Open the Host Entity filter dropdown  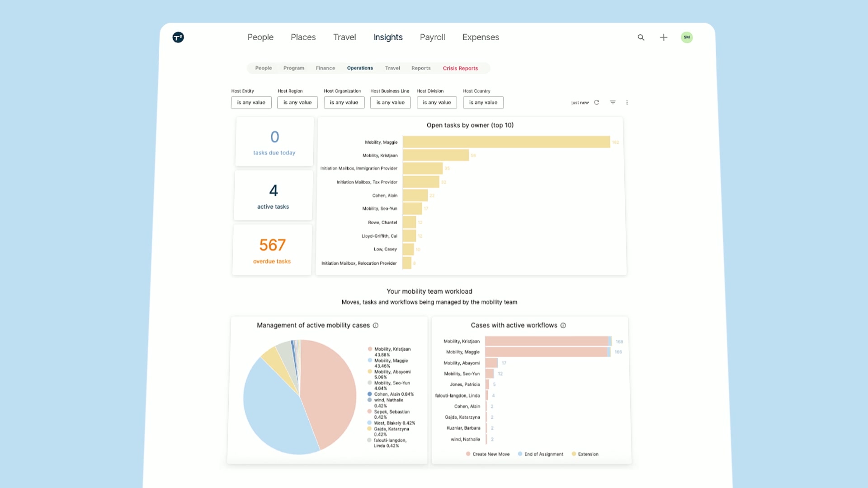[251, 103]
